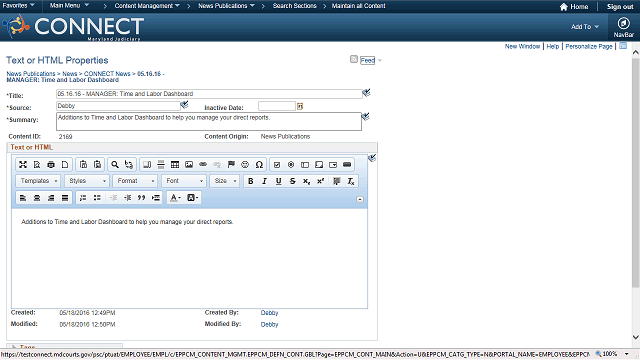Open the New Window link
The width and height of the screenshot is (640, 360).
point(522,47)
